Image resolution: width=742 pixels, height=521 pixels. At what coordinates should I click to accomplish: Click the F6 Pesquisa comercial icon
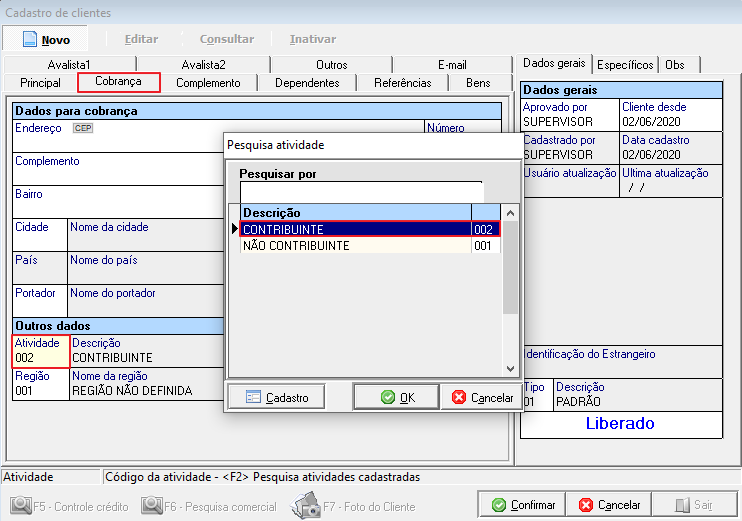(x=152, y=506)
